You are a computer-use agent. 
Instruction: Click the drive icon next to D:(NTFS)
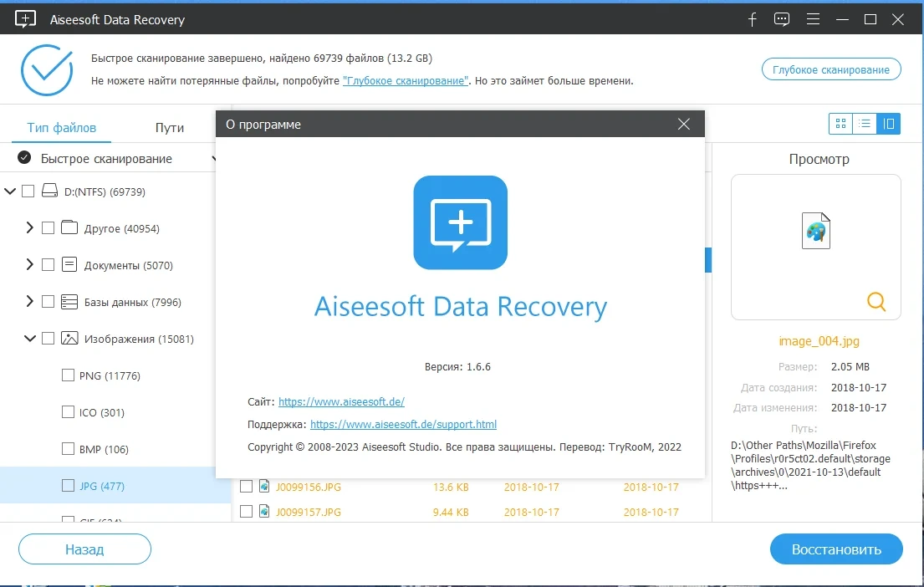tap(49, 191)
